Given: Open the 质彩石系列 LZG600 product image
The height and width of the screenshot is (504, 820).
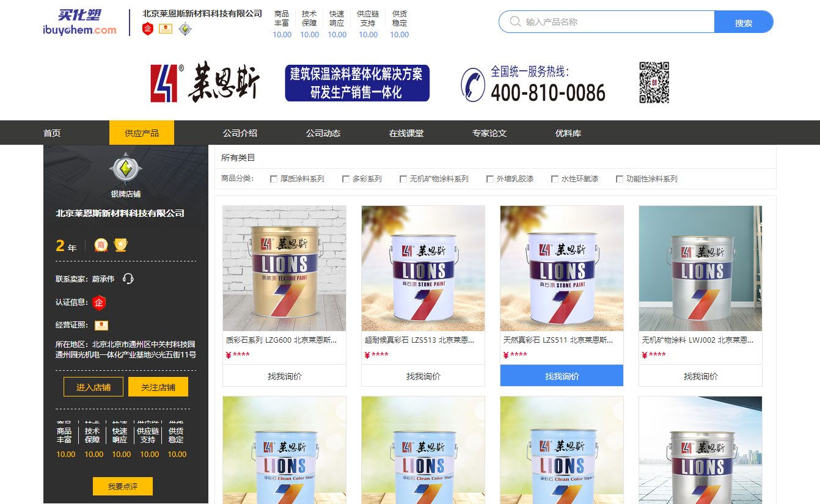Looking at the screenshot, I should tap(285, 268).
